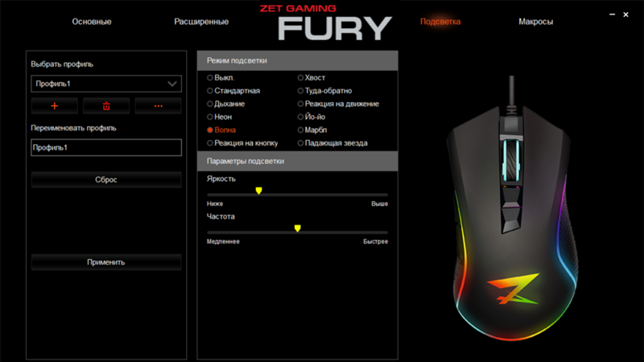Switch to the Подсветка tab
Image resolution: width=644 pixels, height=362 pixels.
point(440,22)
